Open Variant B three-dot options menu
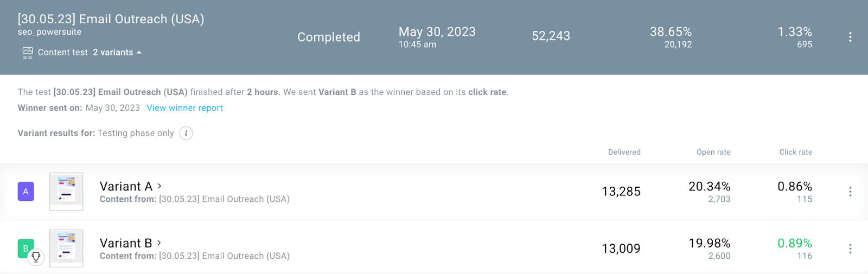This screenshot has height=274, width=868. coord(850,248)
